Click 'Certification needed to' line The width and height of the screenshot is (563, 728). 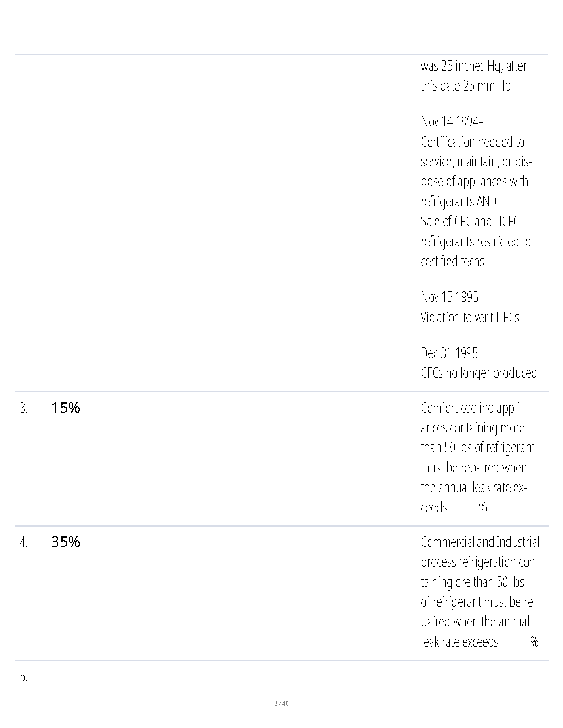[x=472, y=142]
